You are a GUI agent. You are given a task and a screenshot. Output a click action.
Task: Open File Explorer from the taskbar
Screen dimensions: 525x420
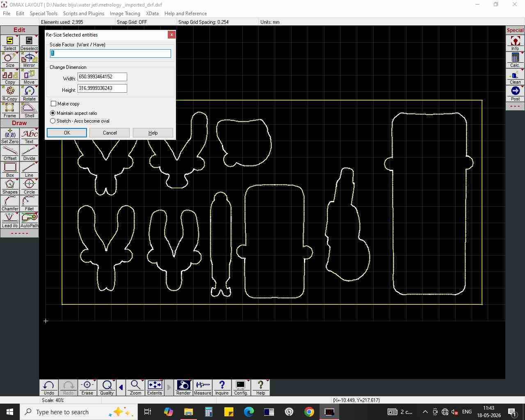point(188,412)
